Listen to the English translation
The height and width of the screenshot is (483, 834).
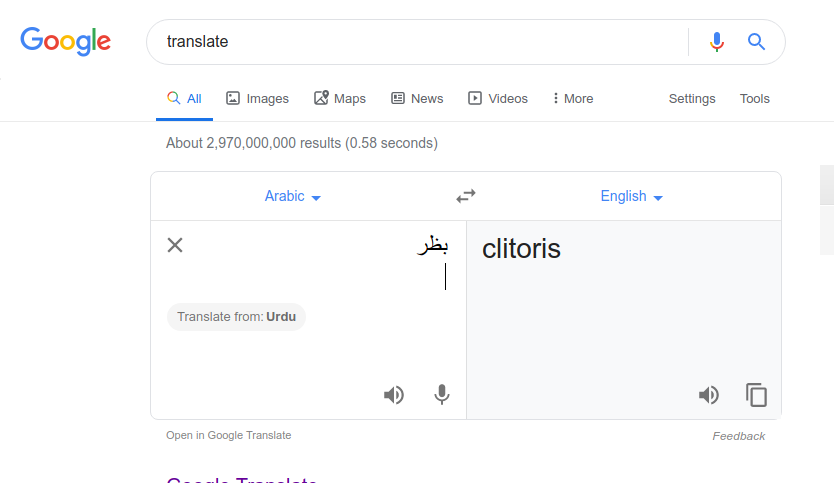tap(709, 395)
